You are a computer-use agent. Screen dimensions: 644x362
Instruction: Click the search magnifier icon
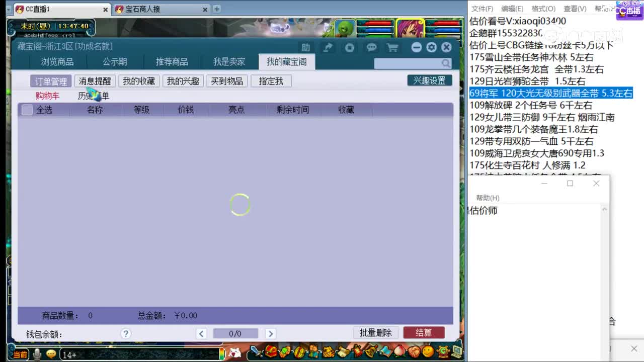click(445, 63)
